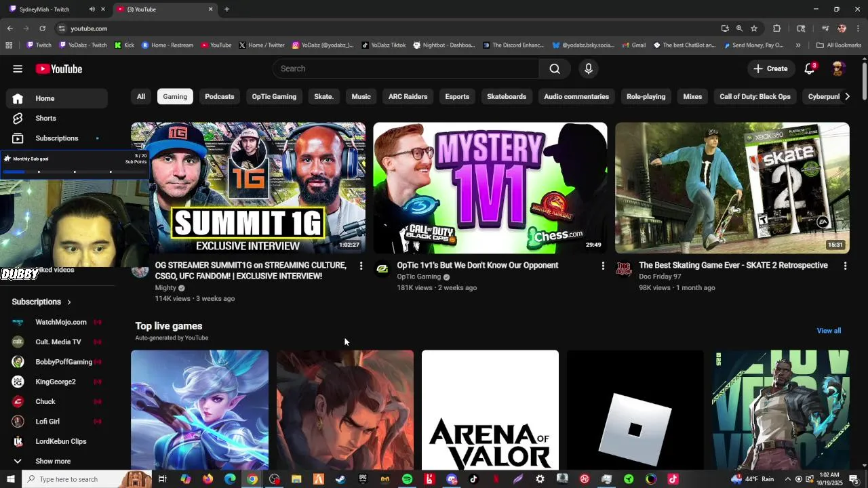
Task: Go to the Home sidebar item
Action: click(x=57, y=98)
